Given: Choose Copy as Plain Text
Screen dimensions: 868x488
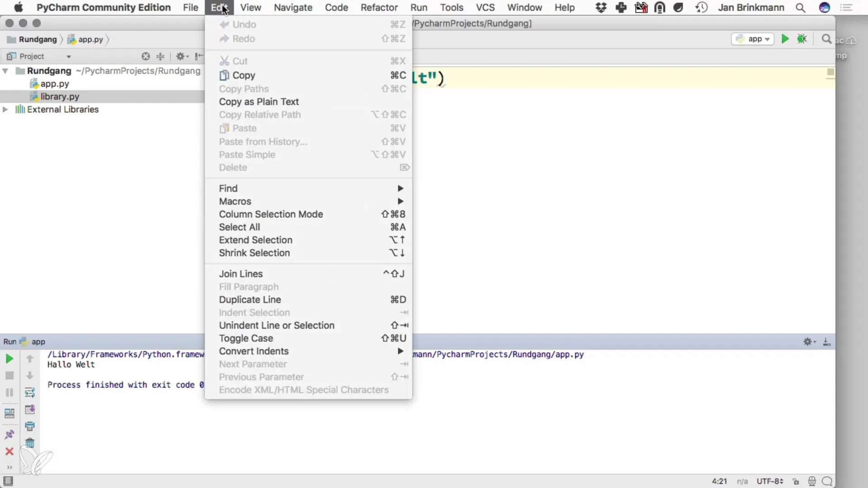Looking at the screenshot, I should [x=309, y=102].
